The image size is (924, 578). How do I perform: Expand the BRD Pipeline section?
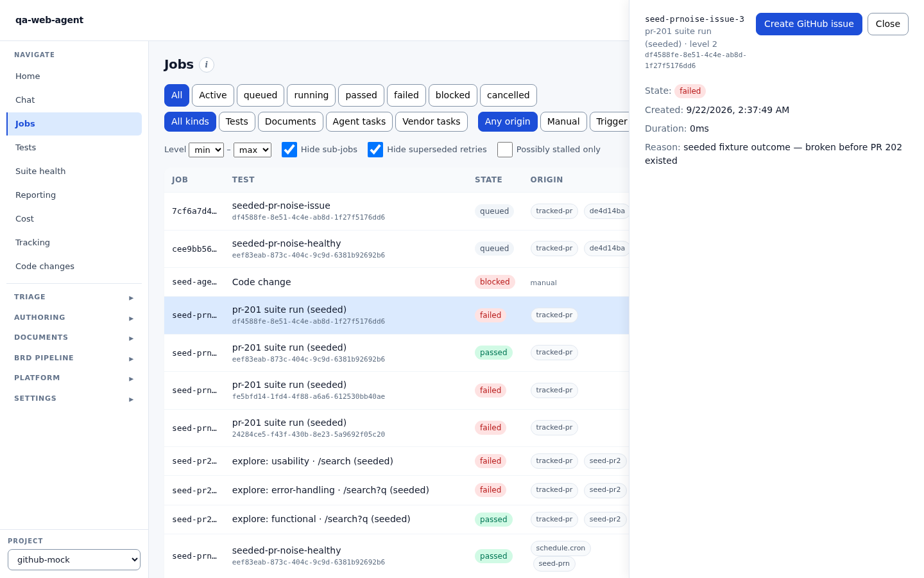pos(74,358)
